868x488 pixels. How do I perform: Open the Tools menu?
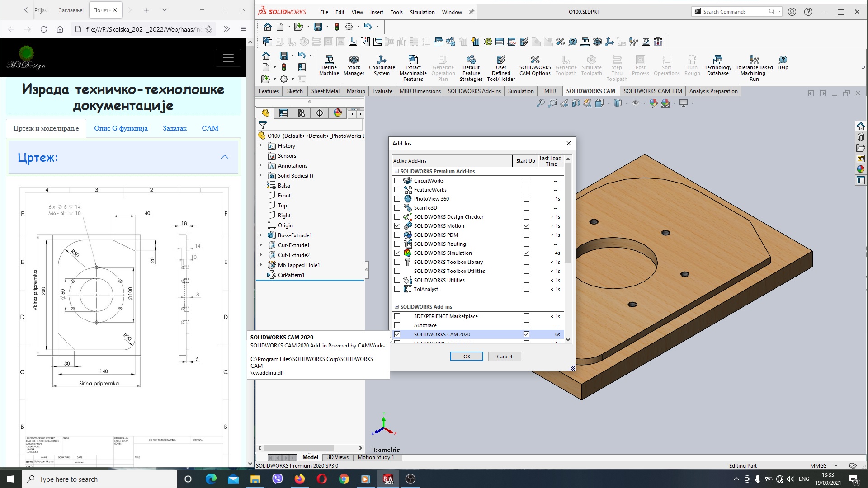(x=396, y=12)
